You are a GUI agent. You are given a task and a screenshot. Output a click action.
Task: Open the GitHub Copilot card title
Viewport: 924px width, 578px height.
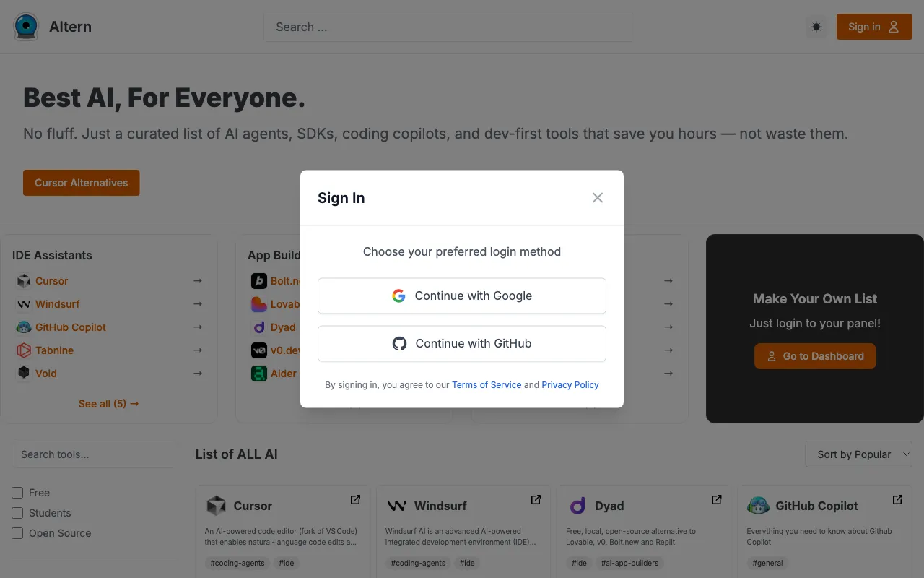(x=817, y=506)
